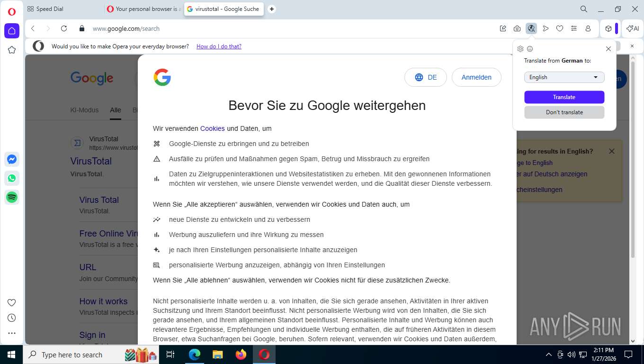Screen dimensions: 644x364
Task: Open translate popup settings gear
Action: click(x=520, y=49)
